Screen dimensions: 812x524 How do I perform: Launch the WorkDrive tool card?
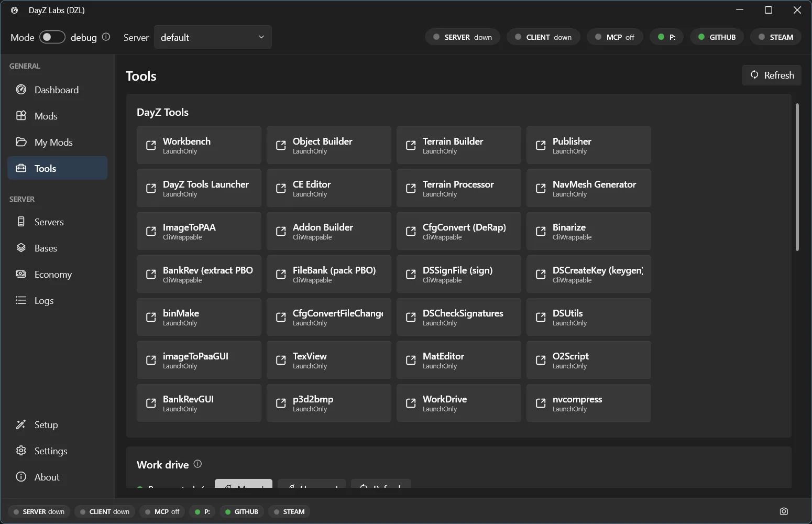tap(459, 403)
